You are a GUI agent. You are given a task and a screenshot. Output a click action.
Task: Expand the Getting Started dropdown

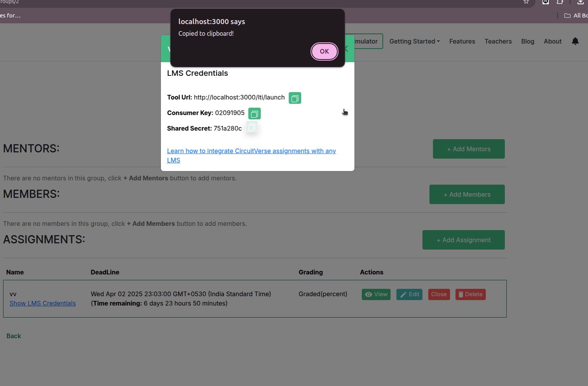414,41
